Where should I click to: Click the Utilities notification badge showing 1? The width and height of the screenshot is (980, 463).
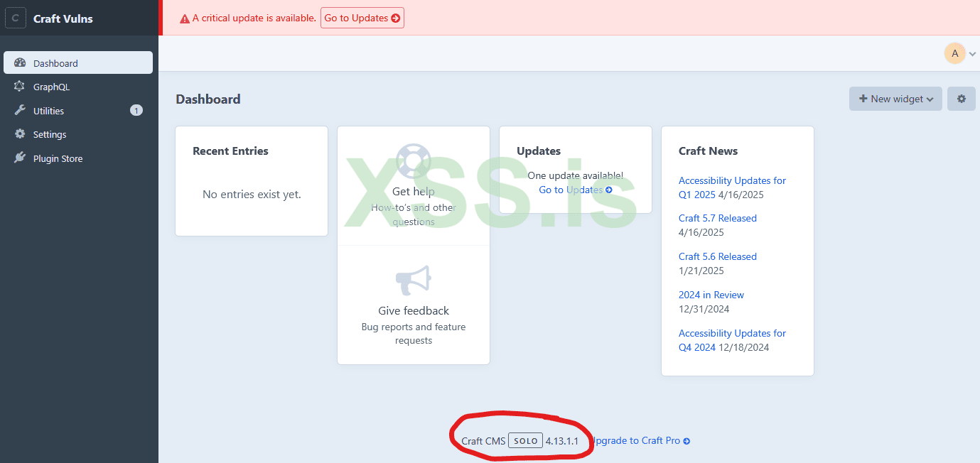pyautogui.click(x=136, y=110)
